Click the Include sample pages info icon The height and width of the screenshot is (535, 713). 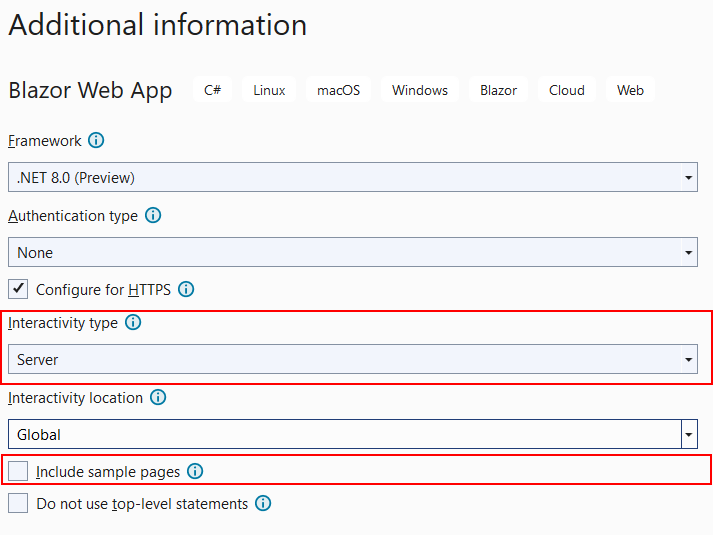195,471
